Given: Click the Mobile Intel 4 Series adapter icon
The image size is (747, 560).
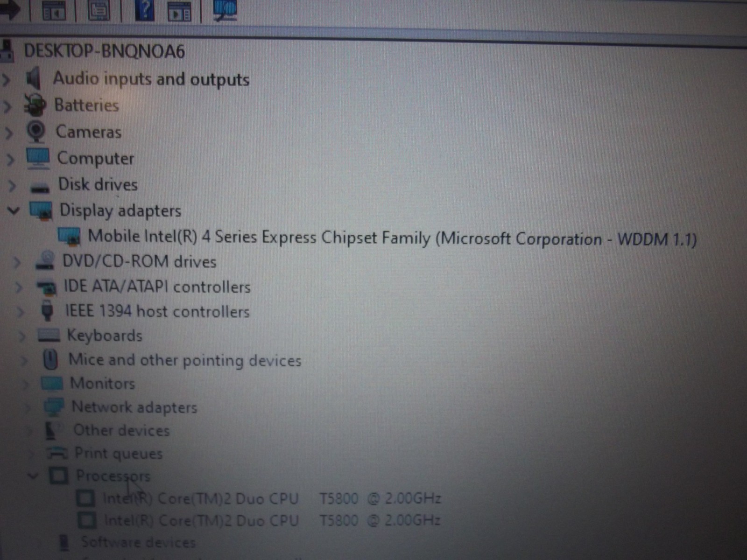Looking at the screenshot, I should [x=69, y=237].
